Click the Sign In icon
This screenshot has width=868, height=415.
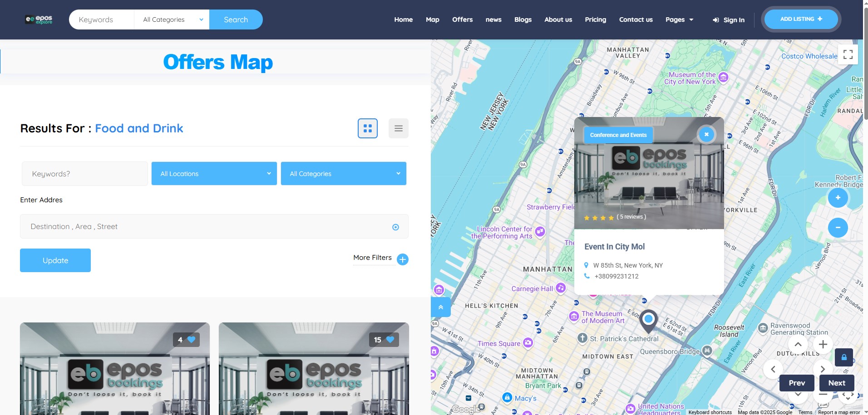tap(716, 20)
